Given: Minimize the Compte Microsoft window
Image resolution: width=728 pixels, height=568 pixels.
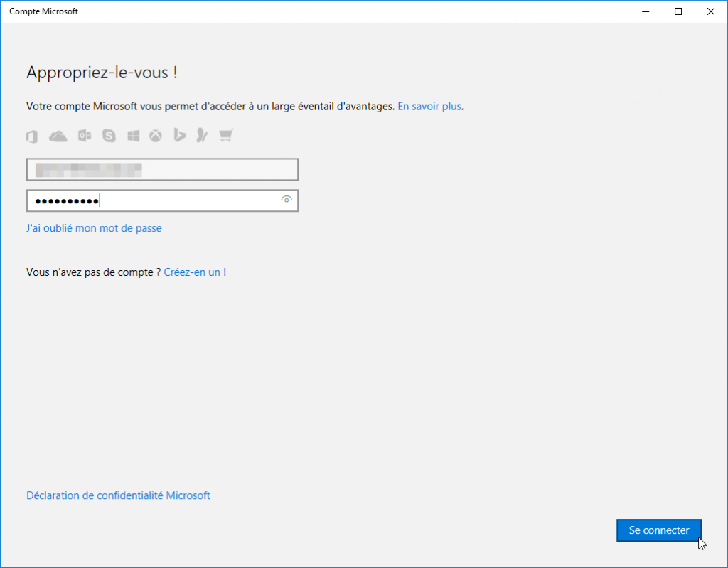Looking at the screenshot, I should (x=646, y=11).
